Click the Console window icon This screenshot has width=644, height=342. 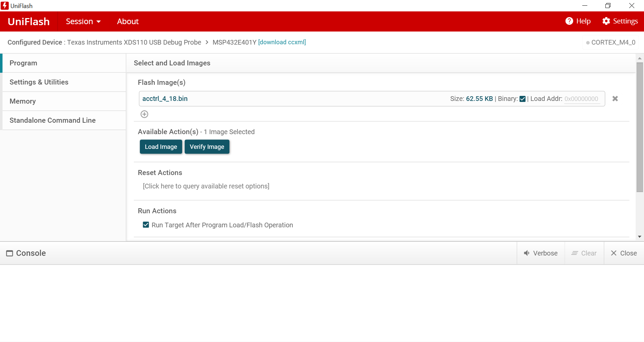coord(10,253)
